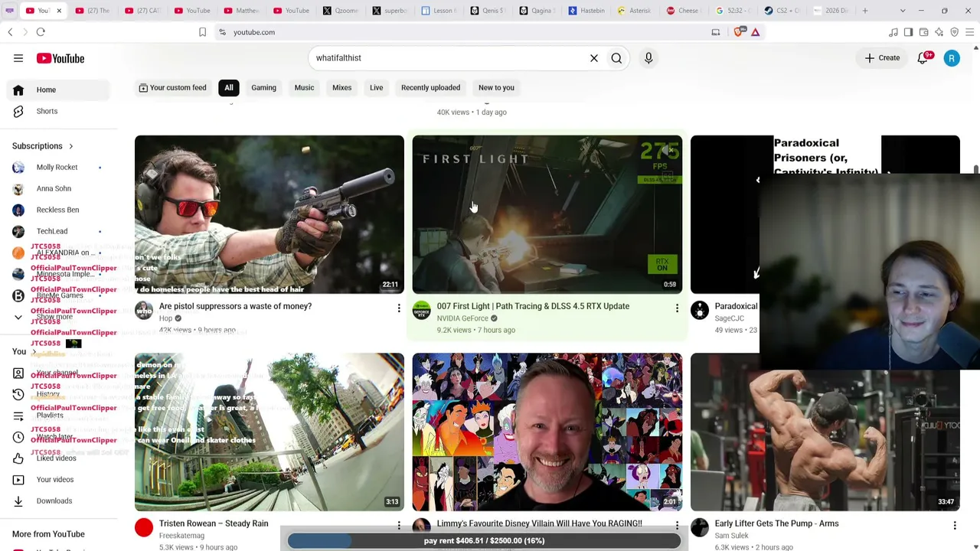Open the search tabs dropdown arrow
The height and width of the screenshot is (551, 980).
tap(903, 11)
